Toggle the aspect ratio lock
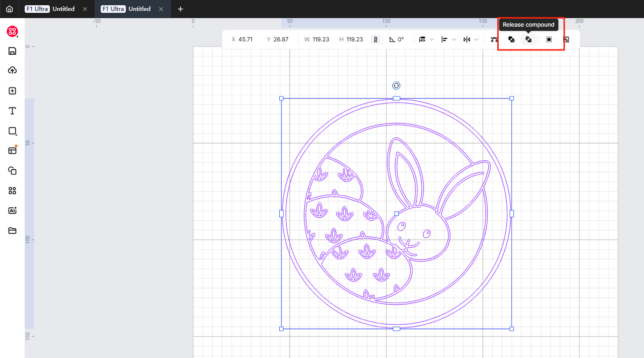The image size is (644, 358). (x=375, y=39)
